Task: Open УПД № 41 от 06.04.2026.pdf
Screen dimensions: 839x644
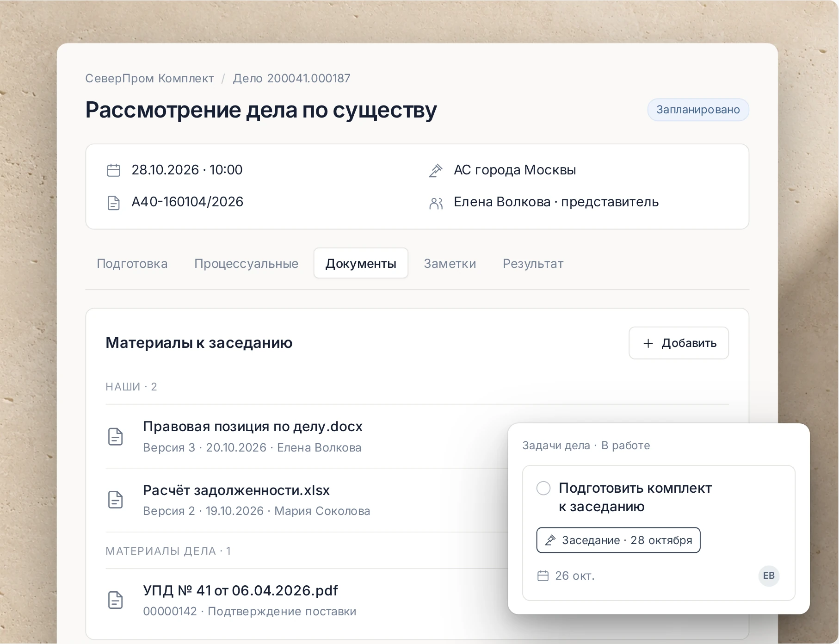Action: (x=241, y=590)
